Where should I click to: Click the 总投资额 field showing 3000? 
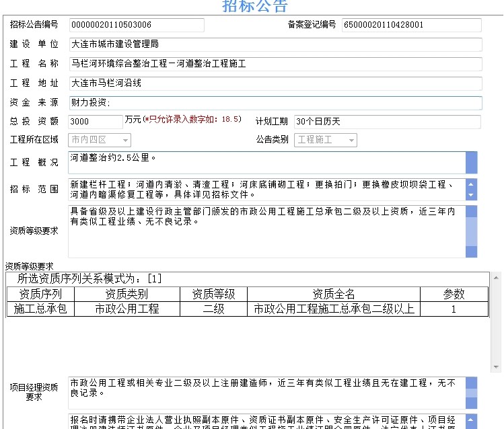(x=96, y=122)
